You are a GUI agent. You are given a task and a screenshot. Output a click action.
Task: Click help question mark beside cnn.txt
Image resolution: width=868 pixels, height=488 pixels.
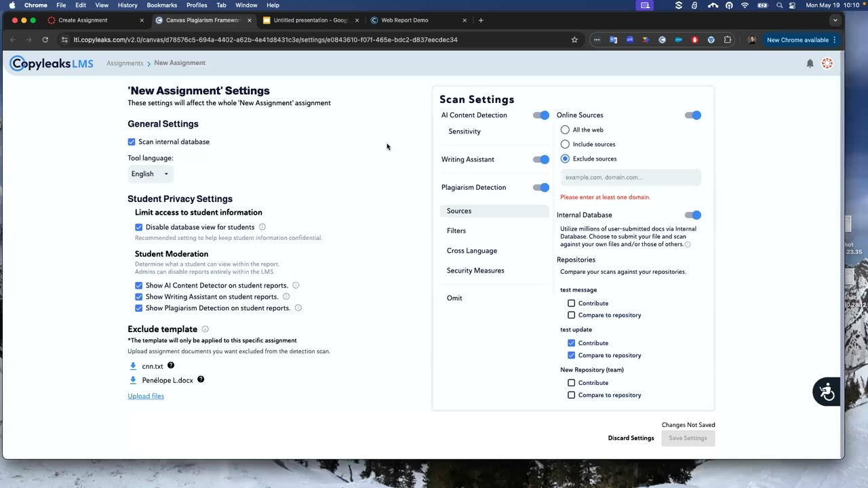click(171, 365)
